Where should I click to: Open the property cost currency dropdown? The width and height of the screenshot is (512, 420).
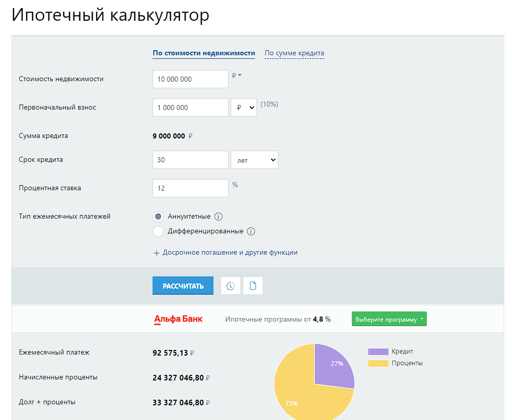[237, 76]
